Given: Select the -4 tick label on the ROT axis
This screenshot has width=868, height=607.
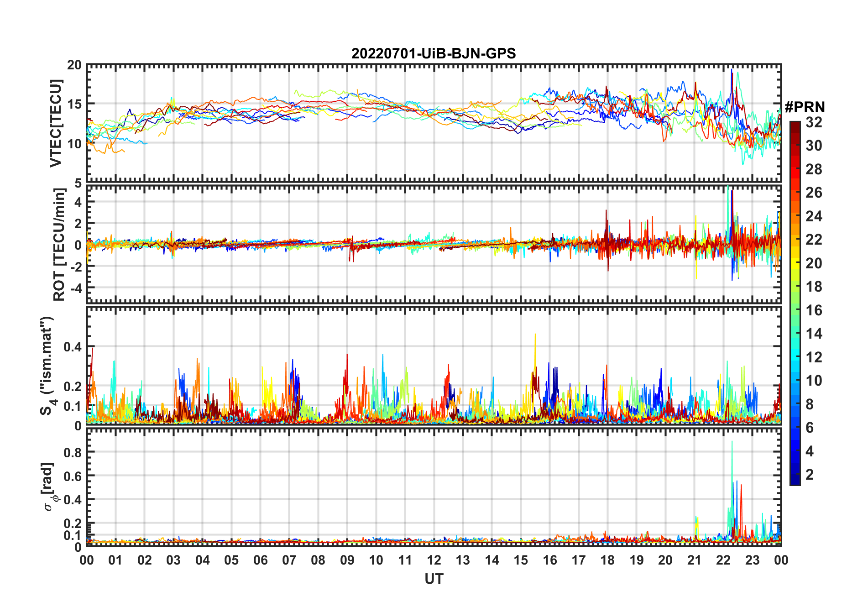Looking at the screenshot, I should [x=75, y=288].
